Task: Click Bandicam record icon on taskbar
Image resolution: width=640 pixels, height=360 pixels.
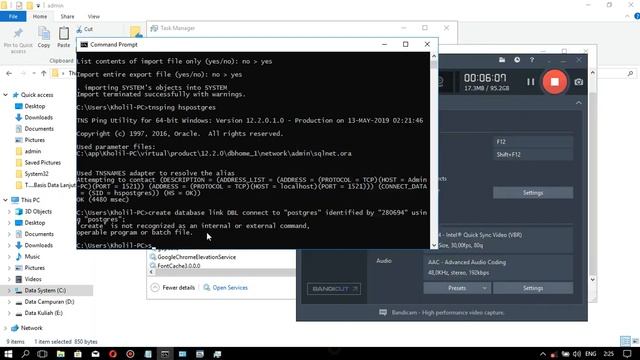Action: [x=130, y=354]
